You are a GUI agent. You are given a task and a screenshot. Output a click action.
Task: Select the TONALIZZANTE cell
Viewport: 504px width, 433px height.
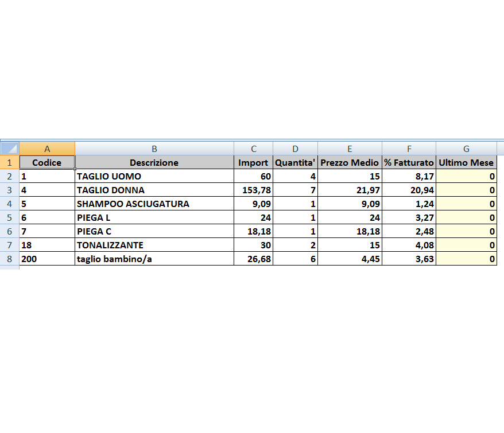(x=154, y=245)
